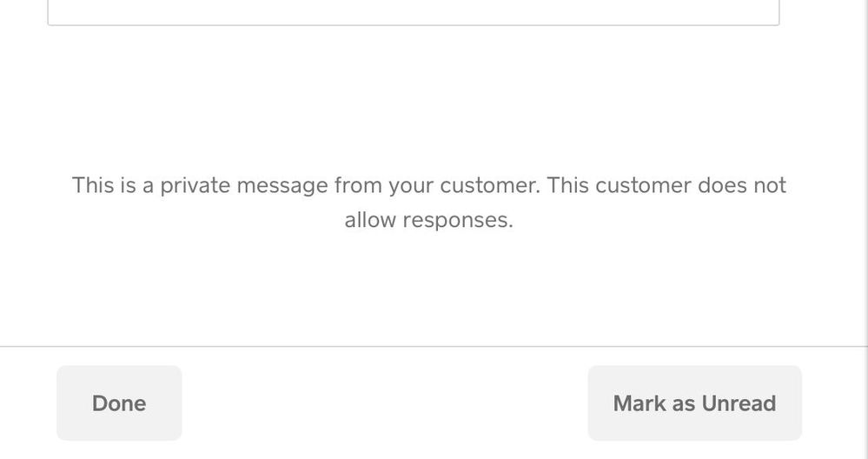Close the message view using Done
868x459 pixels.
click(x=119, y=403)
